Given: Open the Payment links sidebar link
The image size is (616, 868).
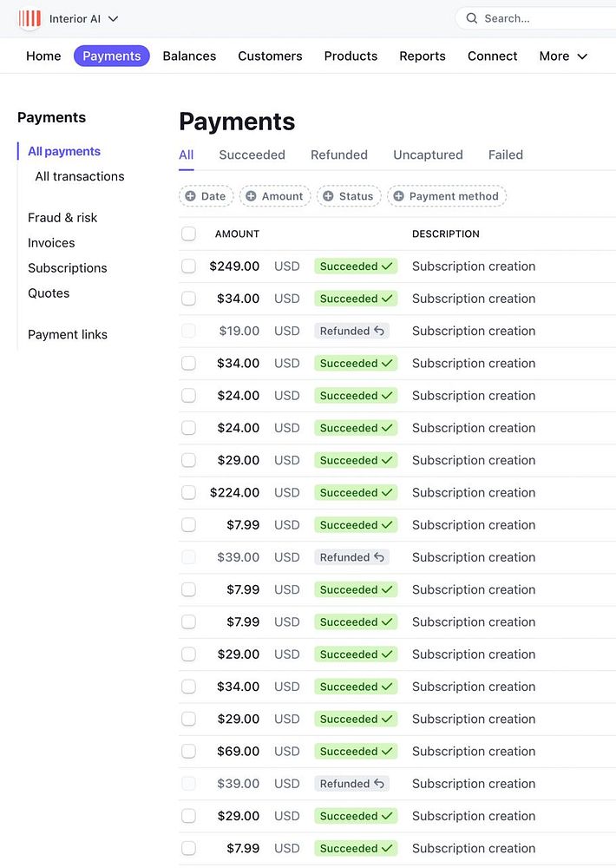Looking at the screenshot, I should click(68, 335).
